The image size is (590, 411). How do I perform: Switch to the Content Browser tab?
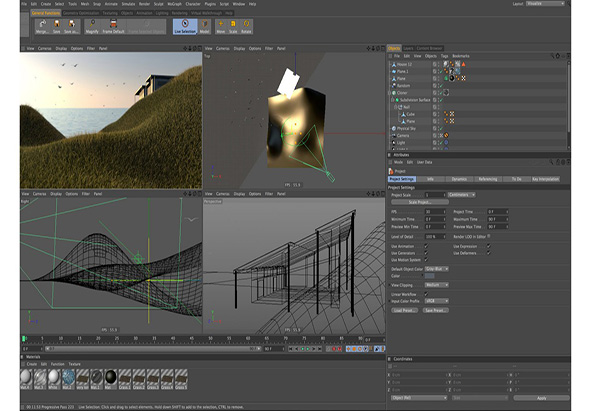(x=429, y=48)
